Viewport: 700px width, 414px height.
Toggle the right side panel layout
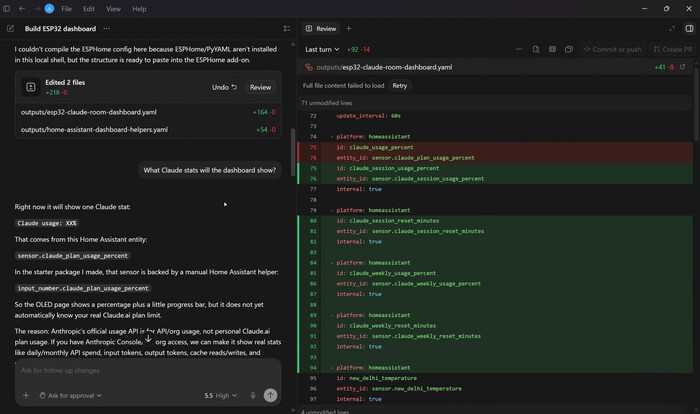tap(689, 29)
